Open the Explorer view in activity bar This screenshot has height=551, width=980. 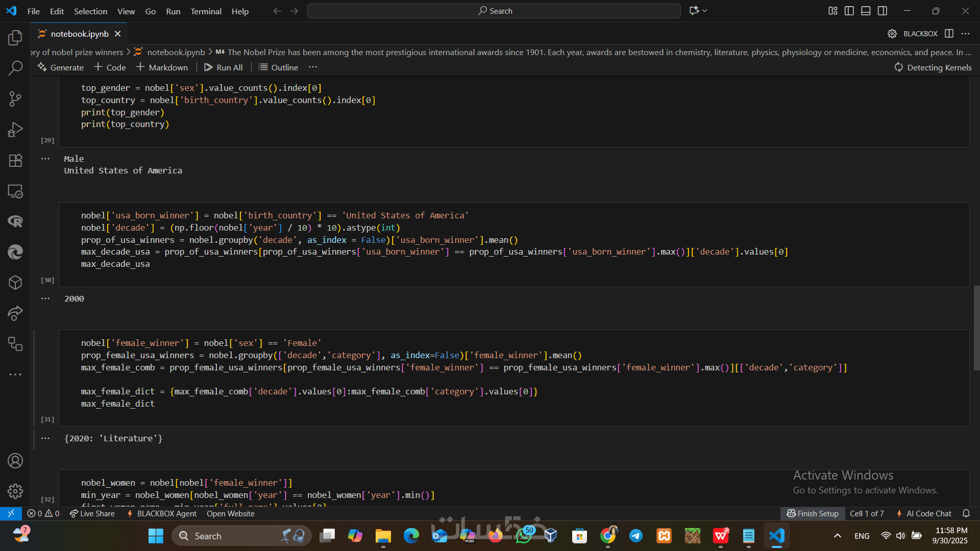[x=15, y=38]
